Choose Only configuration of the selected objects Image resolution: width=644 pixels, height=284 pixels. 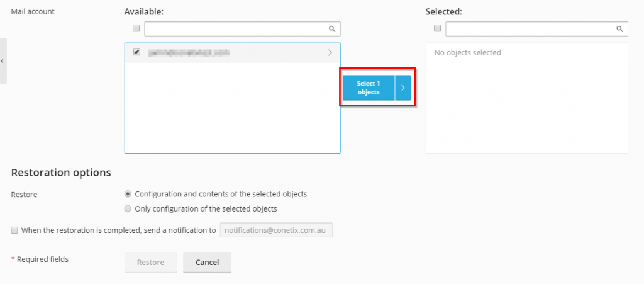[128, 208]
